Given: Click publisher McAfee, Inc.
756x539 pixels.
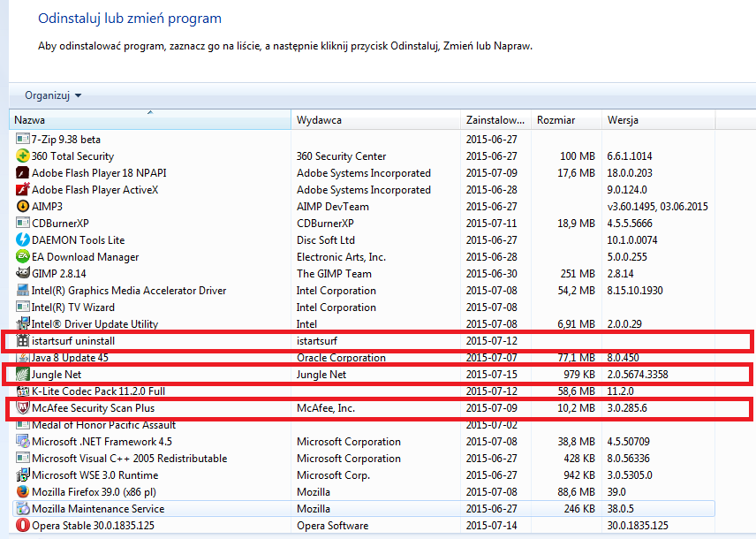Looking at the screenshot, I should tap(325, 407).
